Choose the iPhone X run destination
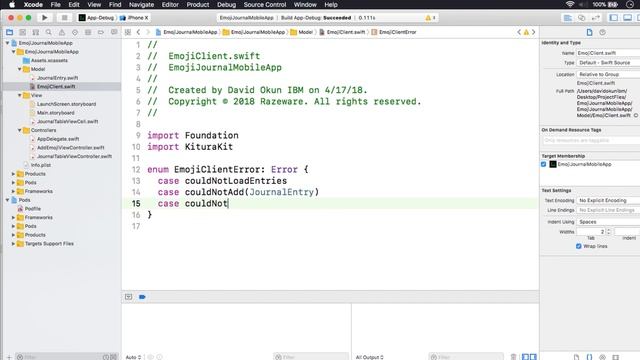Image resolution: width=640 pixels, height=360 pixels. (135, 18)
